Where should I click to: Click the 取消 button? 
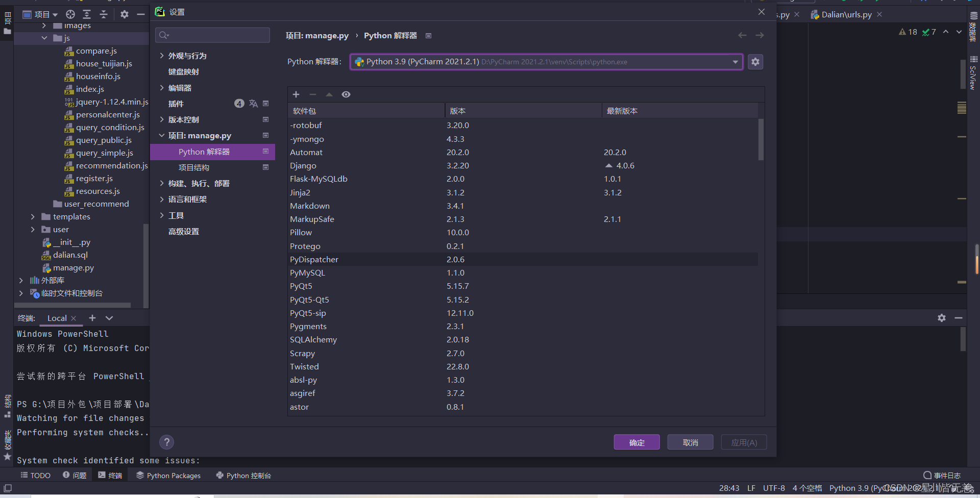690,442
